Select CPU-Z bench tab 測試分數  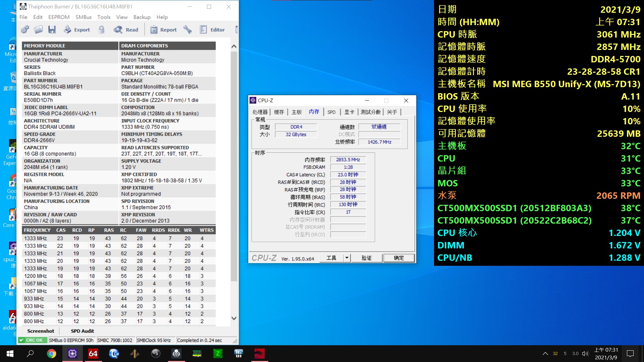[x=371, y=112]
